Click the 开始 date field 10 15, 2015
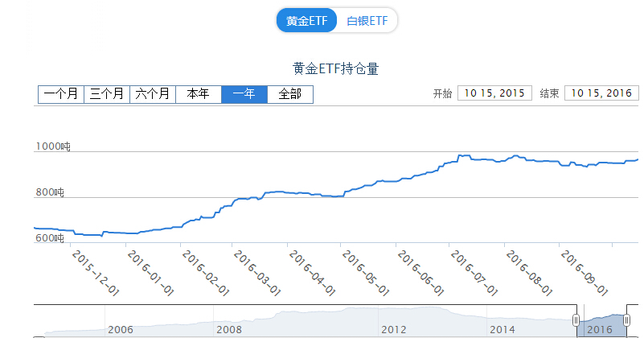Image resolution: width=644 pixels, height=338 pixels. [x=494, y=93]
